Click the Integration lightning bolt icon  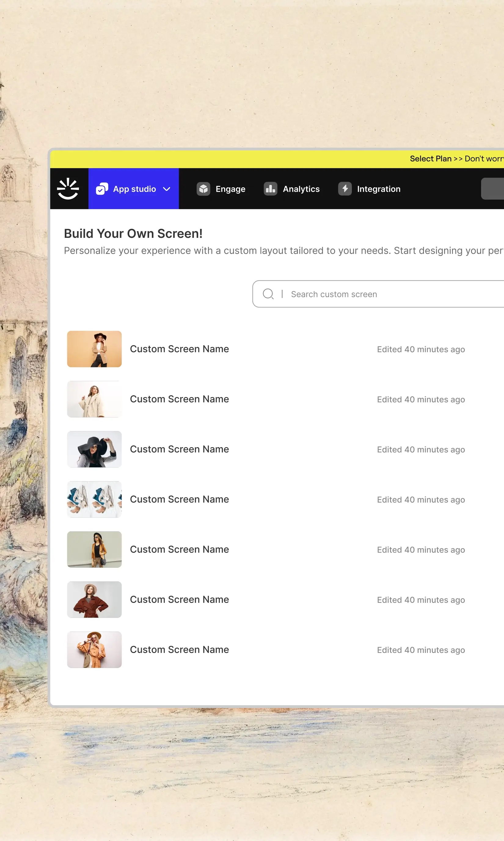coord(345,189)
